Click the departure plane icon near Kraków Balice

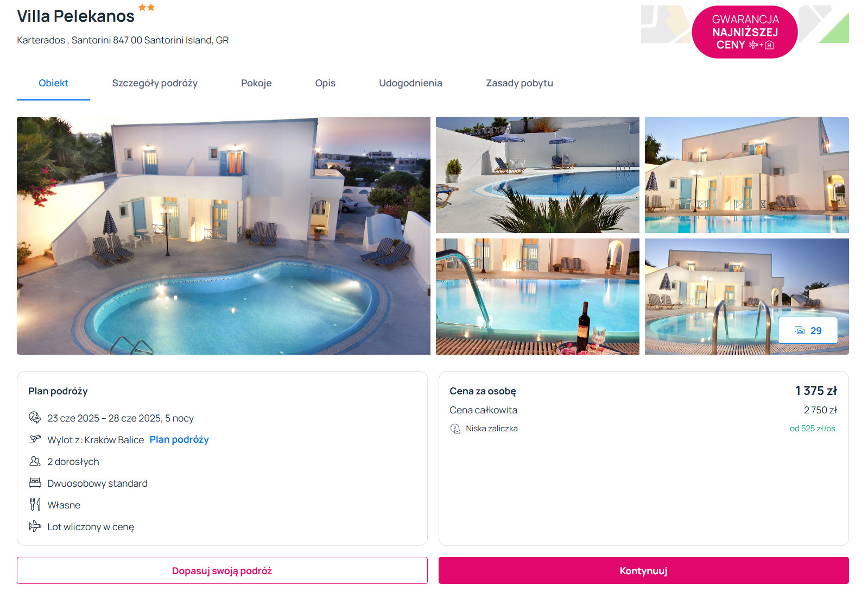[35, 439]
